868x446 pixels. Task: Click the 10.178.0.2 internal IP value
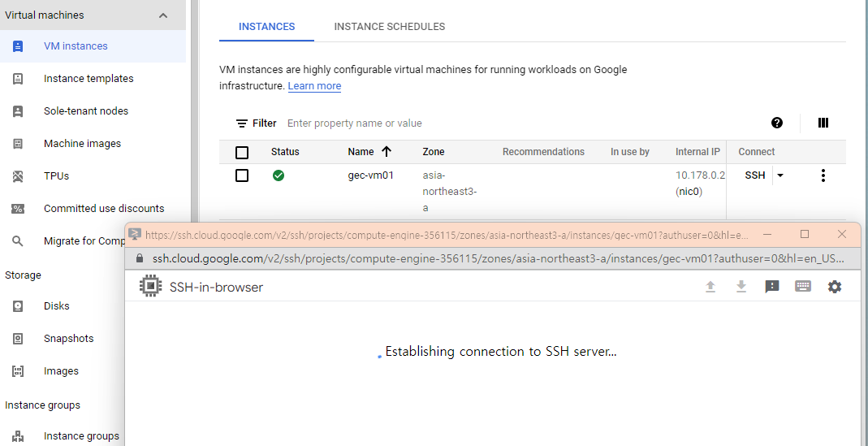tap(700, 175)
